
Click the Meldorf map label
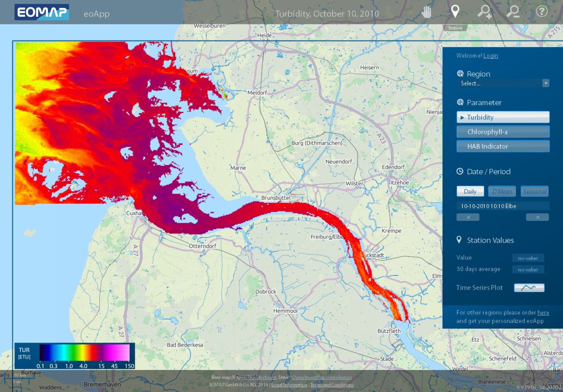(x=257, y=93)
